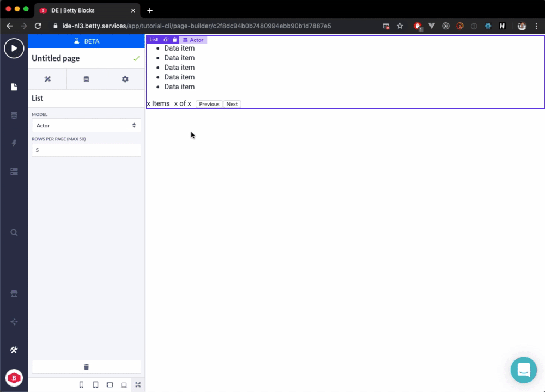Click the Rows per page input field

[x=86, y=150]
